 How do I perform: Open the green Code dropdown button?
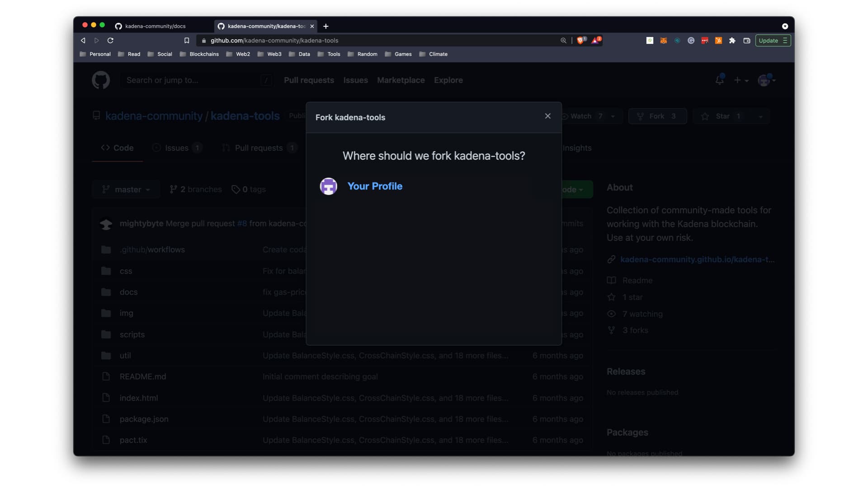(x=577, y=189)
